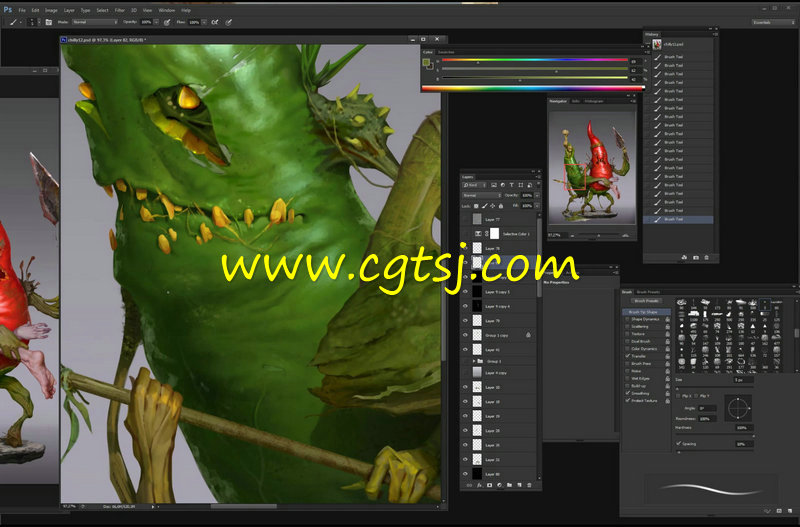Open the File menu

22,10
